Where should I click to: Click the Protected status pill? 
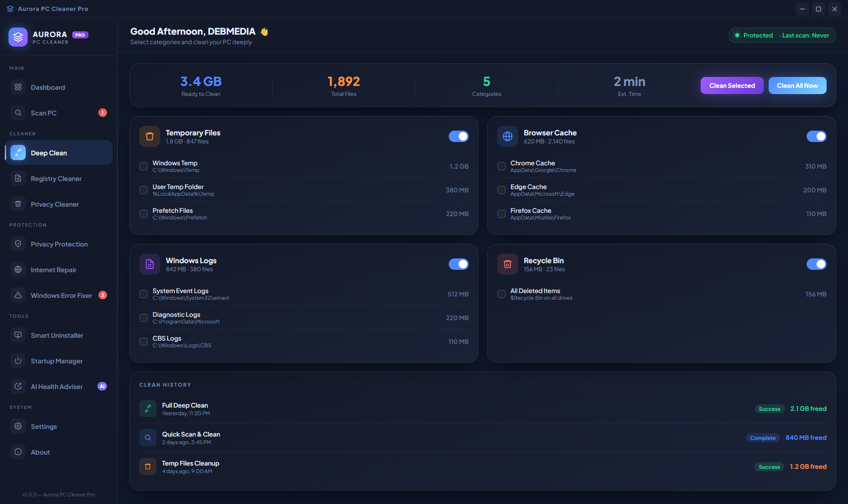pos(782,35)
